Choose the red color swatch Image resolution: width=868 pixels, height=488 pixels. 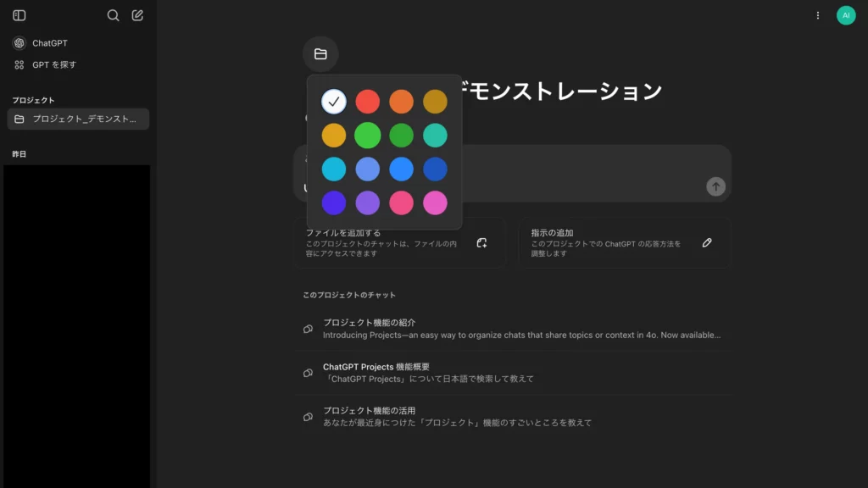point(368,102)
